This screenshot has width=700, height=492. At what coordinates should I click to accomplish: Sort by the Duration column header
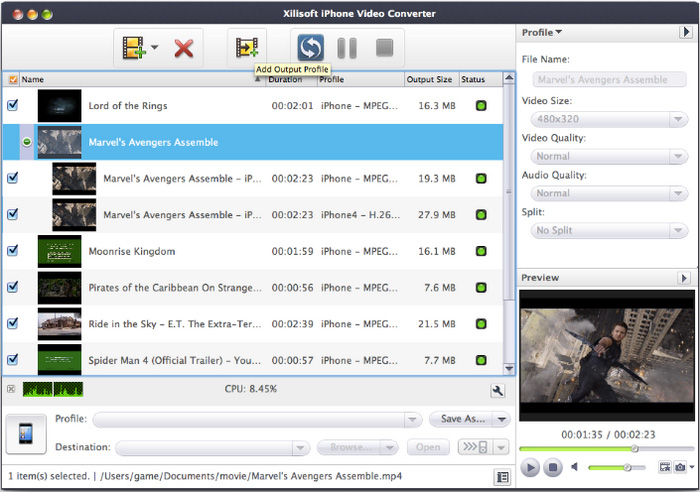[291, 79]
